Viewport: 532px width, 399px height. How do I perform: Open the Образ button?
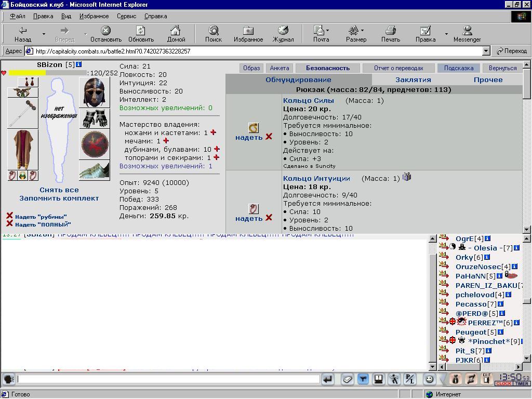[x=251, y=68]
